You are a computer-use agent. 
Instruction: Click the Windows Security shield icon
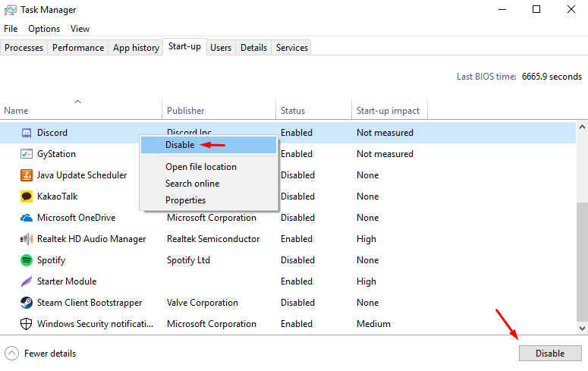coord(27,324)
